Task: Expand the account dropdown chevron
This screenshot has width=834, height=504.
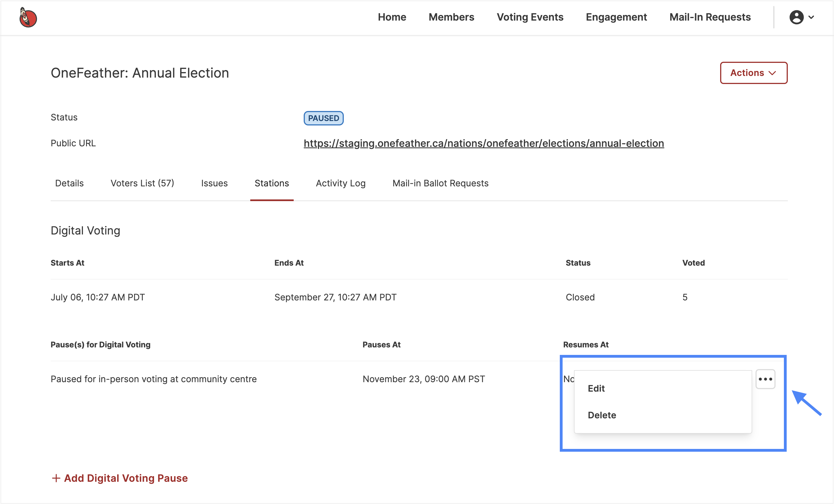Action: 811,17
